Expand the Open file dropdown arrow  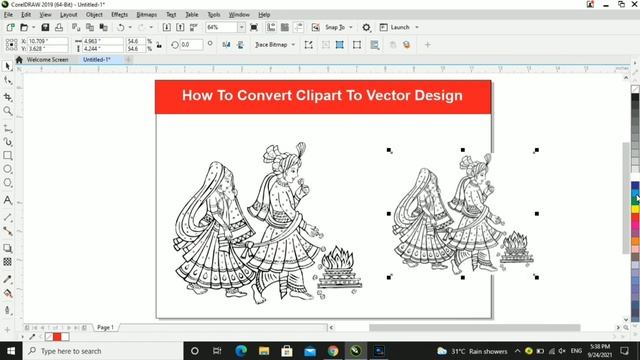tap(33, 27)
